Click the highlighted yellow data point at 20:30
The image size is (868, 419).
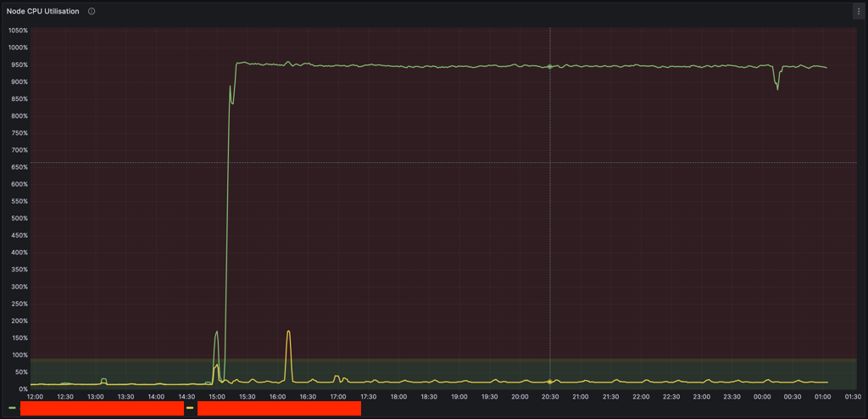[x=549, y=382]
